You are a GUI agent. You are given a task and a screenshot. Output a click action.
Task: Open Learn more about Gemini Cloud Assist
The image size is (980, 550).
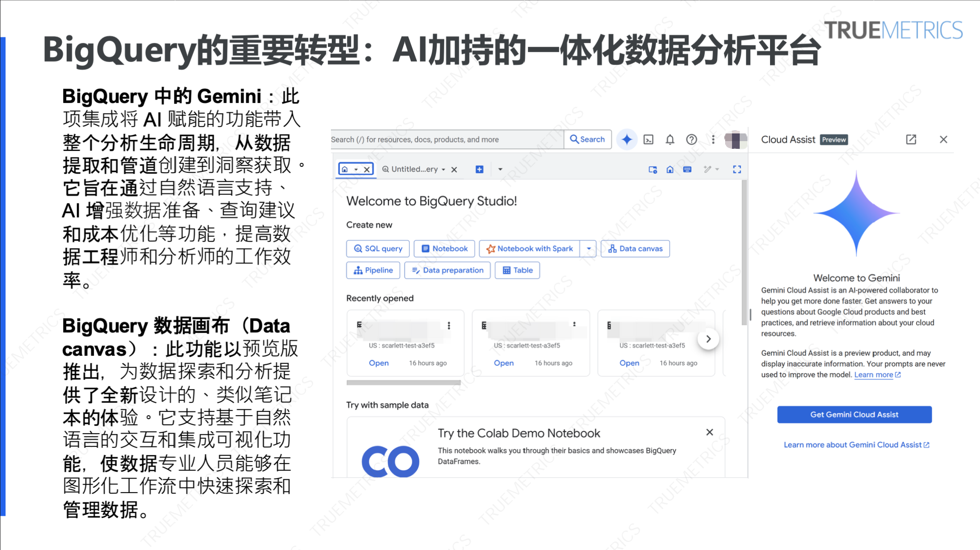[x=856, y=444]
